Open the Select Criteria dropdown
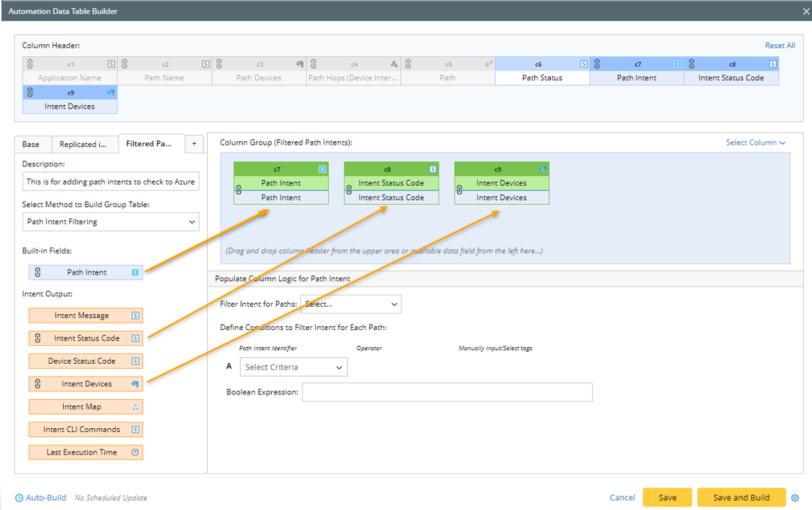Screen dimensions: 812x510 [x=293, y=367]
